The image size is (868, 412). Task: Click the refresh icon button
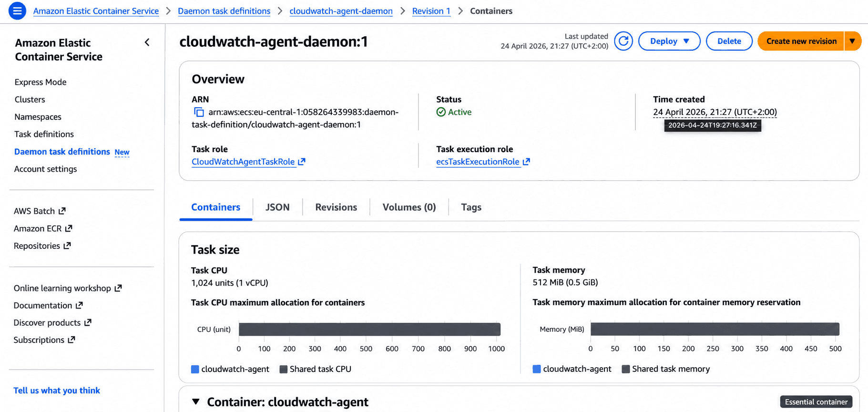623,41
